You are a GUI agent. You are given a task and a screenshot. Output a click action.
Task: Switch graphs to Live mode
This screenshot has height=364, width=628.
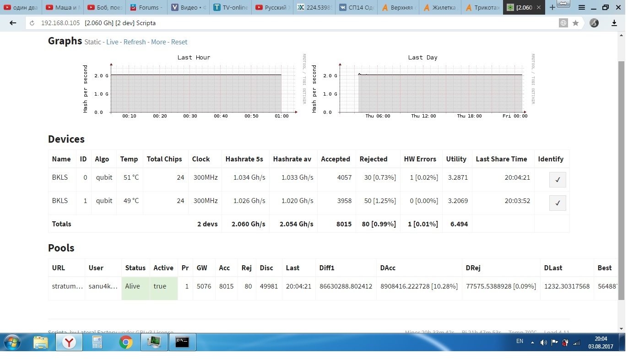[112, 42]
